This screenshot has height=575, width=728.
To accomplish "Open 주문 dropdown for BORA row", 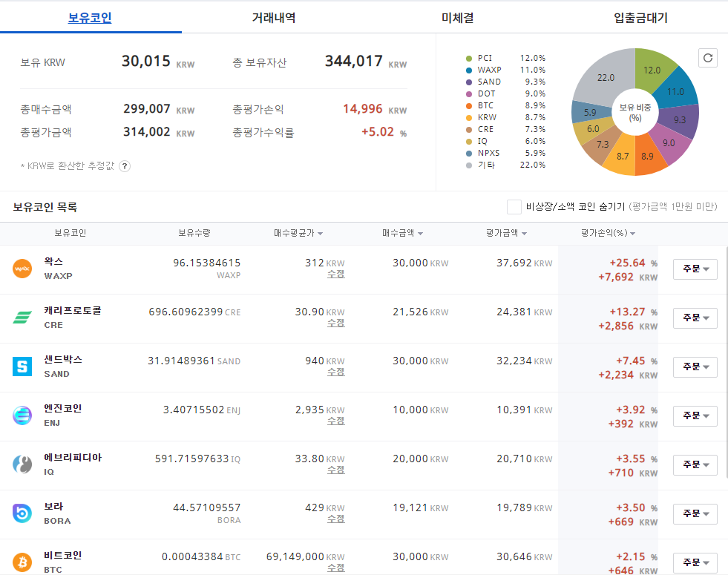I will click(x=695, y=513).
